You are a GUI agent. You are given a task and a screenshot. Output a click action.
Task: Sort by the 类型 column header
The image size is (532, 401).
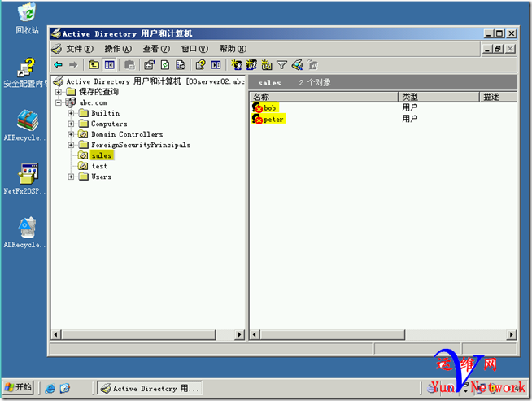pos(438,97)
